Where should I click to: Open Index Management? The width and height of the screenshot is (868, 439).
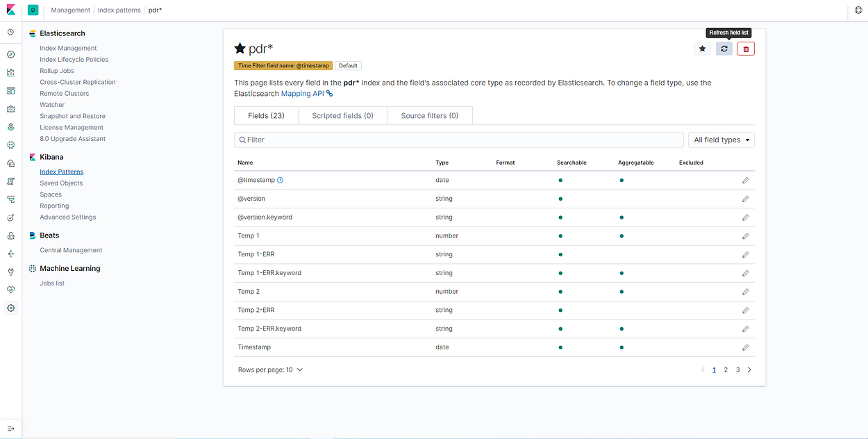[68, 48]
